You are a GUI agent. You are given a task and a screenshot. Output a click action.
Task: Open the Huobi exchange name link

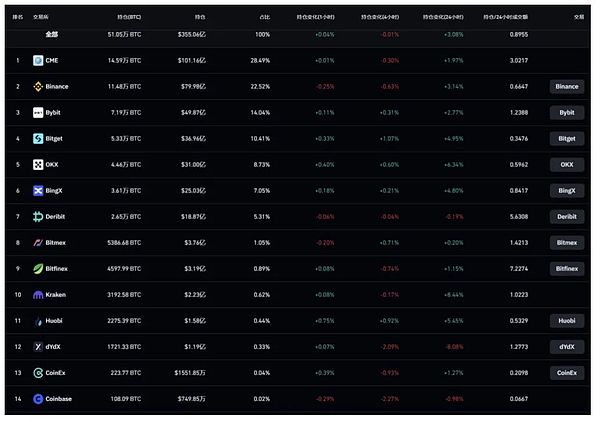[x=54, y=321]
